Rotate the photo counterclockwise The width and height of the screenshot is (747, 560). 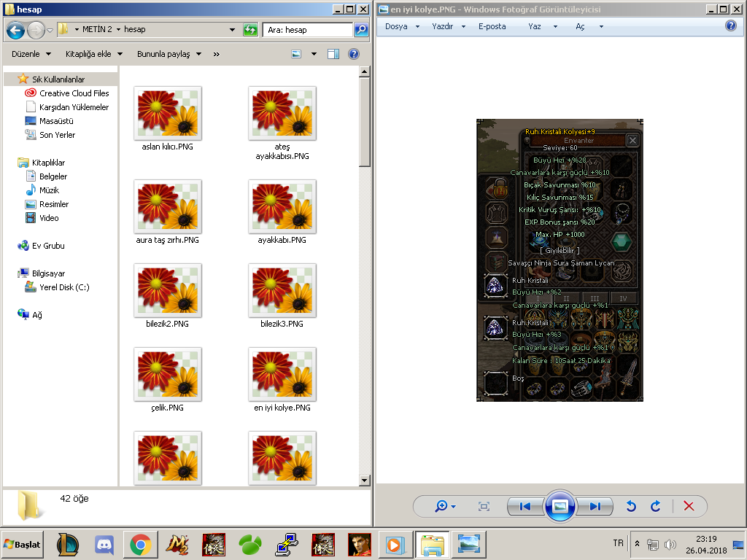point(631,506)
